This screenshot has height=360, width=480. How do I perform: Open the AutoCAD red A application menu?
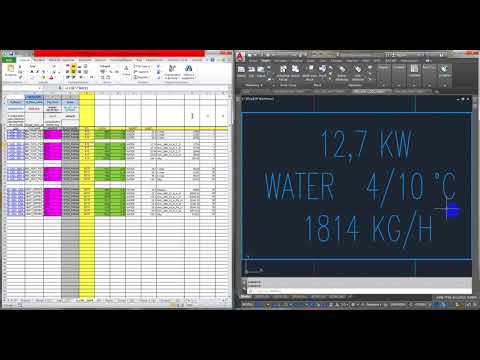click(240, 56)
